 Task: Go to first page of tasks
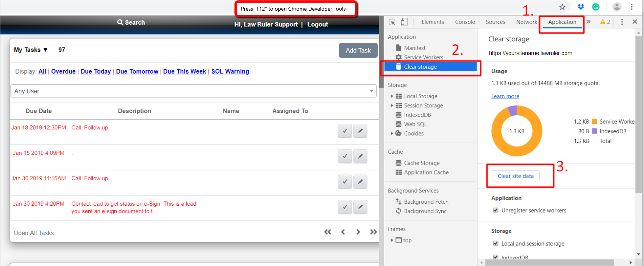pyautogui.click(x=328, y=232)
